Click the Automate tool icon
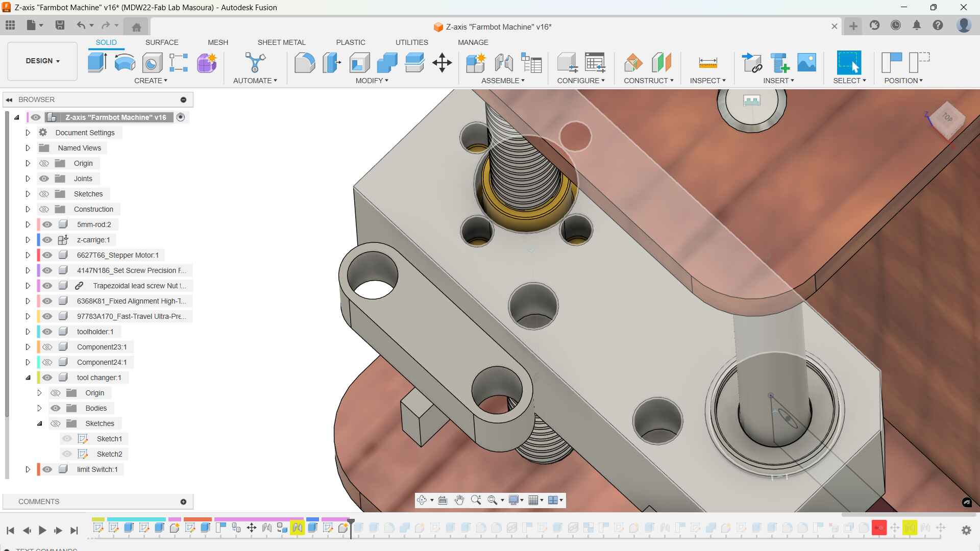 point(255,63)
